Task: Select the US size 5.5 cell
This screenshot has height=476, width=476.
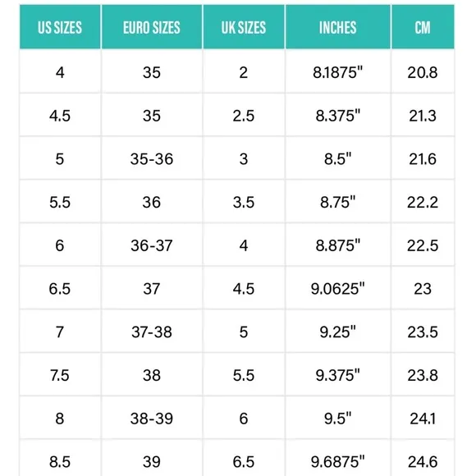Action: (x=60, y=202)
